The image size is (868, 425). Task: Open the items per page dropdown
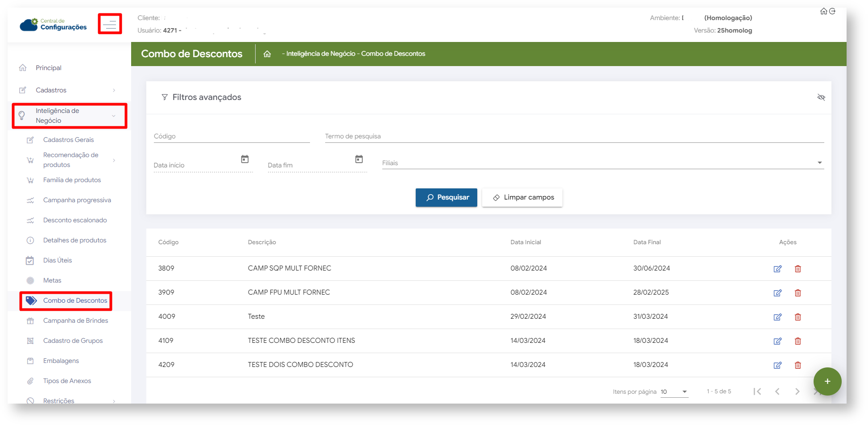(x=674, y=392)
